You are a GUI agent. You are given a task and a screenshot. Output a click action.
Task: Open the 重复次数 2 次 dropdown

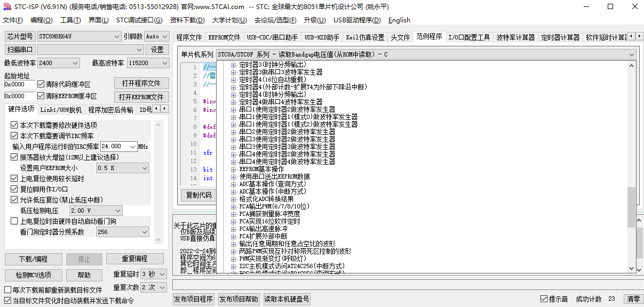pyautogui.click(x=155, y=287)
